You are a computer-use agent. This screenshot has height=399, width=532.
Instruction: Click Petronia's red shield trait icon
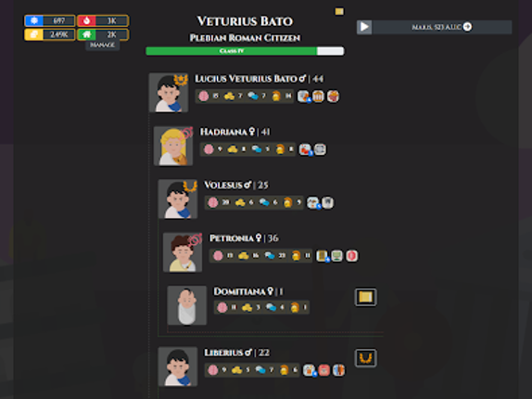click(352, 256)
